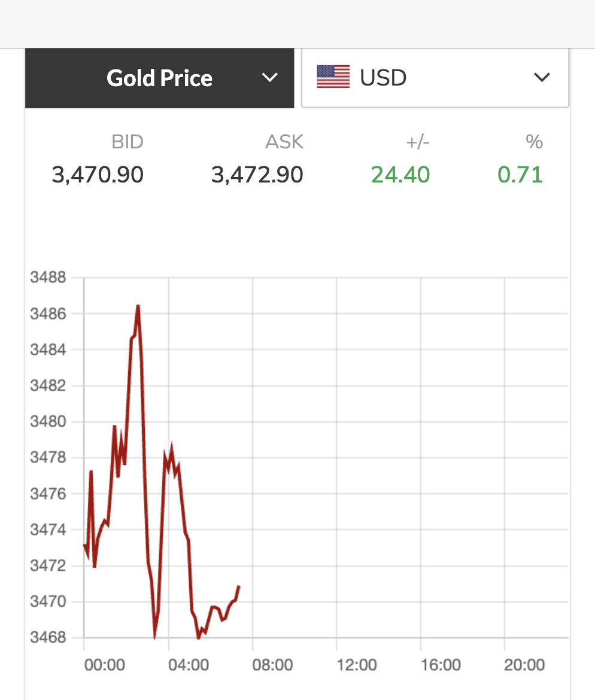Viewport: 595px width, 700px height.
Task: Click the chevron in Gold Price selector
Action: click(270, 78)
